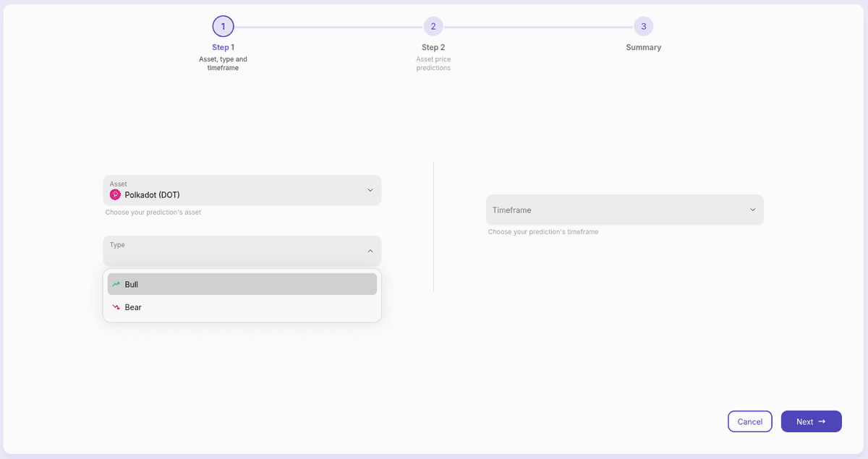Go to step 3 Summary circle

pyautogui.click(x=643, y=27)
